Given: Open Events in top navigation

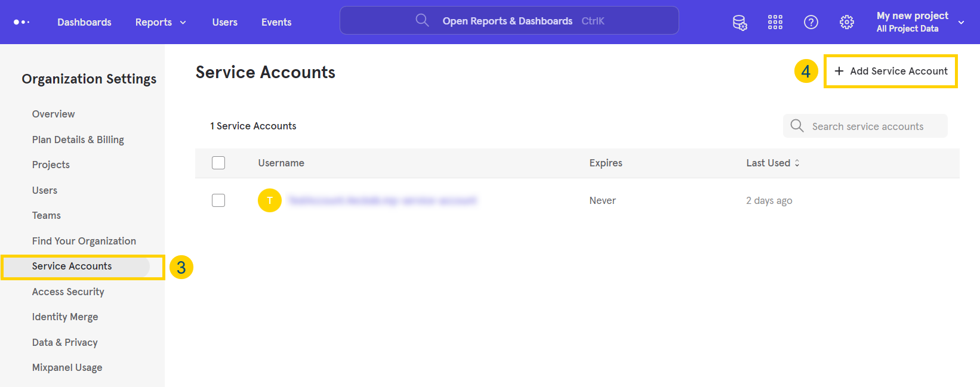Looking at the screenshot, I should pos(276,22).
